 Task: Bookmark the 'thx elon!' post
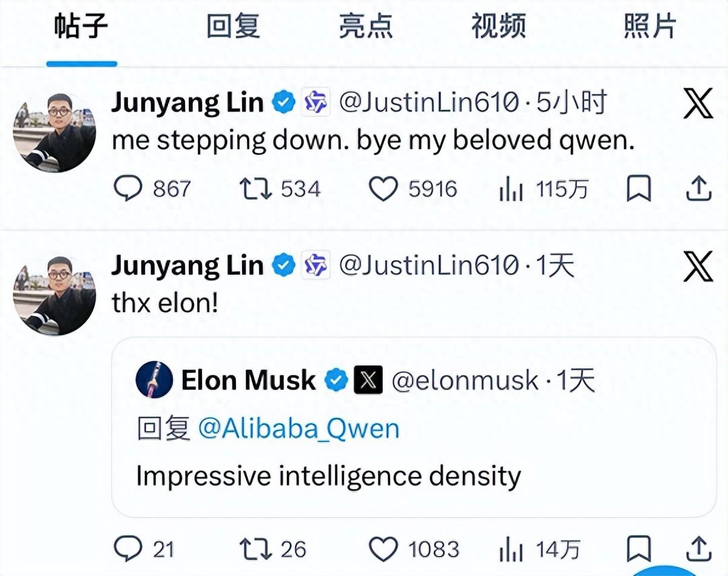(638, 549)
